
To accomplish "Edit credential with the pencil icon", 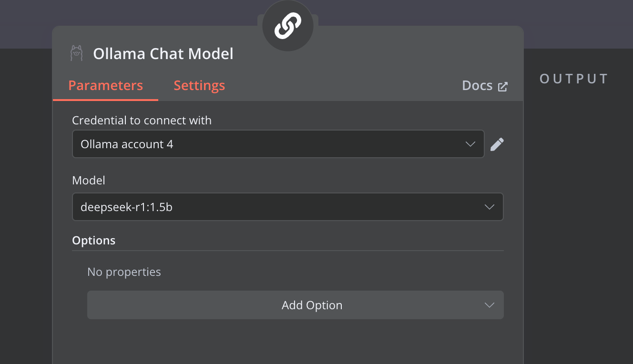I will coord(497,144).
